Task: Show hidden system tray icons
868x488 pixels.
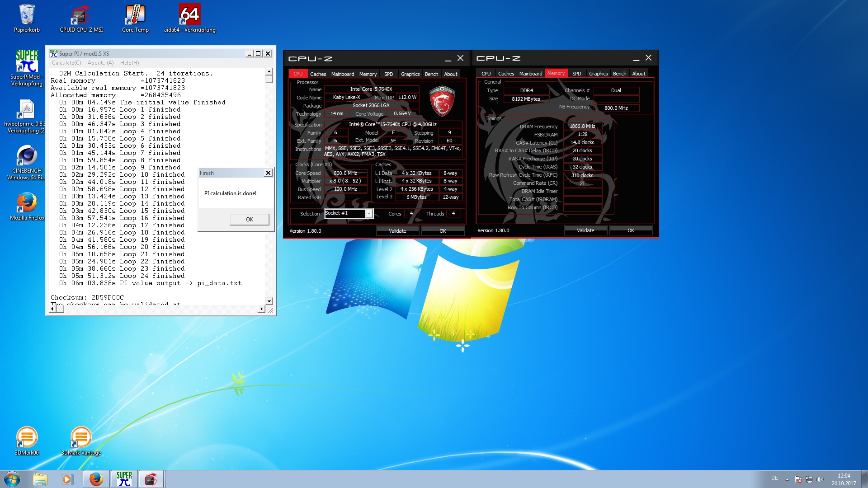Action: pyautogui.click(x=787, y=479)
